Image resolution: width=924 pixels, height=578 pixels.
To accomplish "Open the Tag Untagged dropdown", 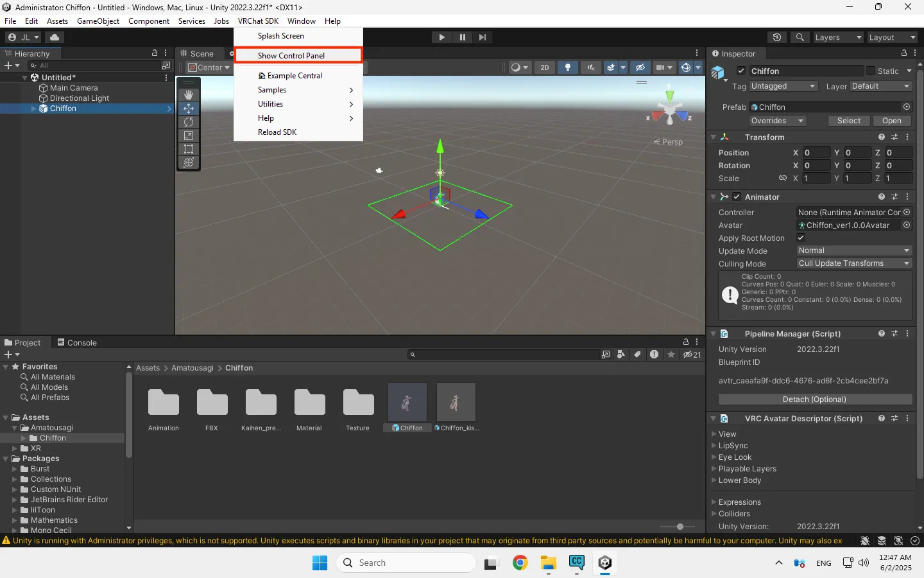I will point(783,86).
